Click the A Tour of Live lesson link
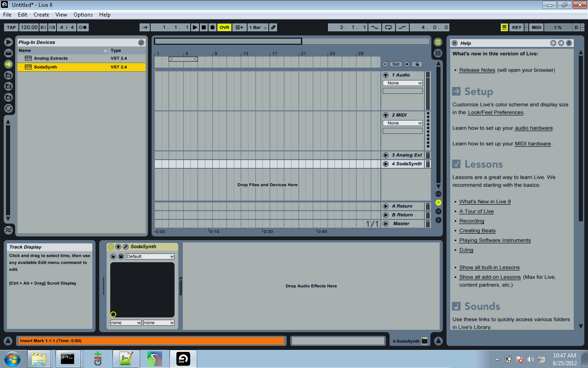 pyautogui.click(x=476, y=211)
